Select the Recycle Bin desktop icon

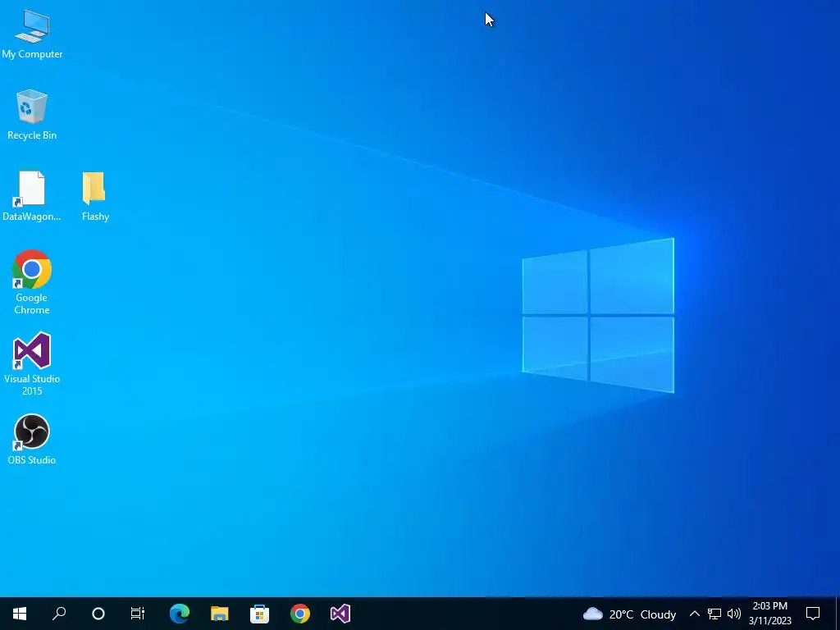[32, 115]
